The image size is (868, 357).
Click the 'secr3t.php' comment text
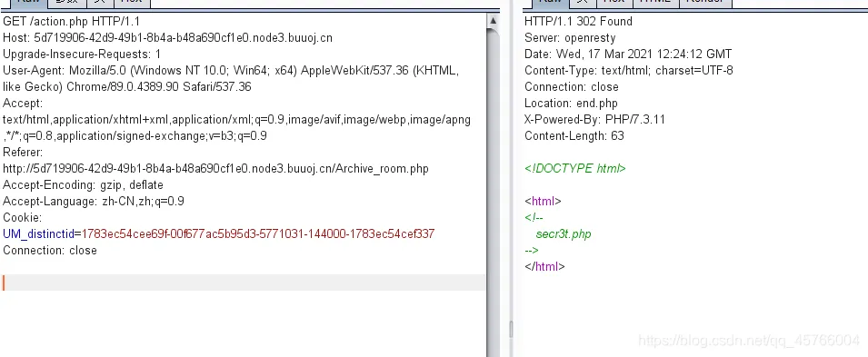click(564, 234)
